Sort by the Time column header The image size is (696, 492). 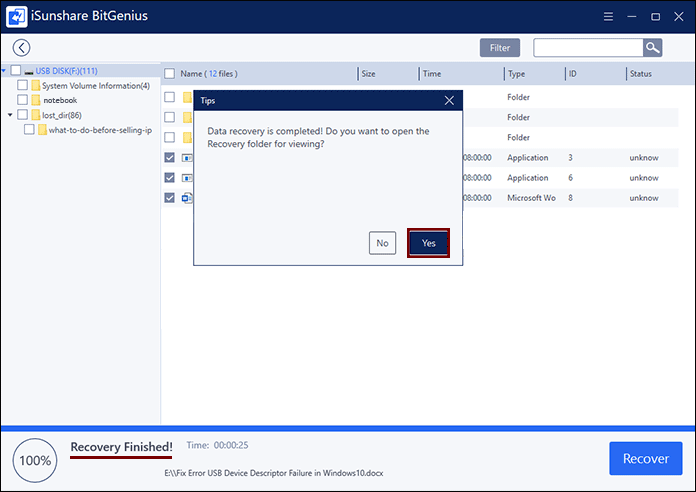coord(431,74)
